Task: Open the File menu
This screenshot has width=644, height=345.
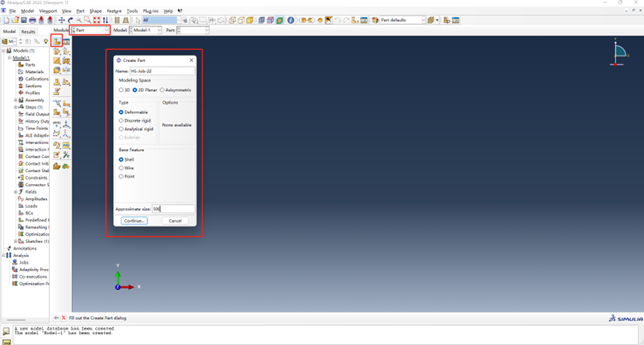Action: pos(13,11)
